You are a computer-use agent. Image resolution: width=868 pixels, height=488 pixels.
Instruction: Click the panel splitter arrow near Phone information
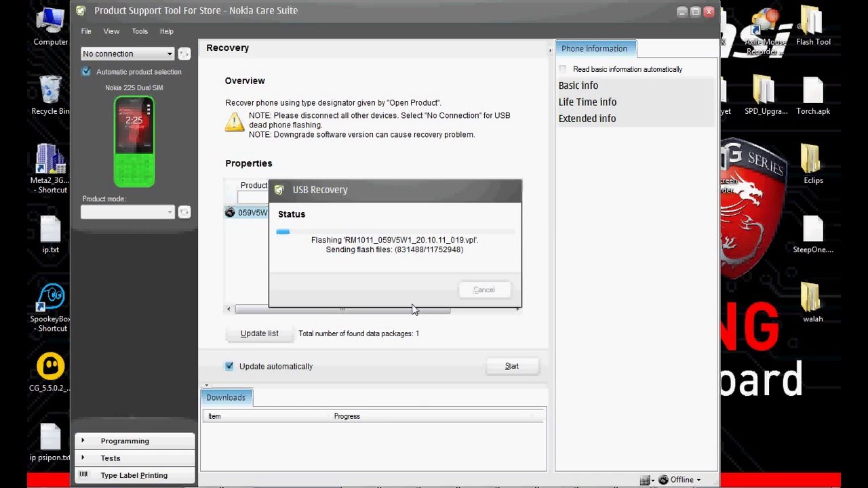(550, 51)
